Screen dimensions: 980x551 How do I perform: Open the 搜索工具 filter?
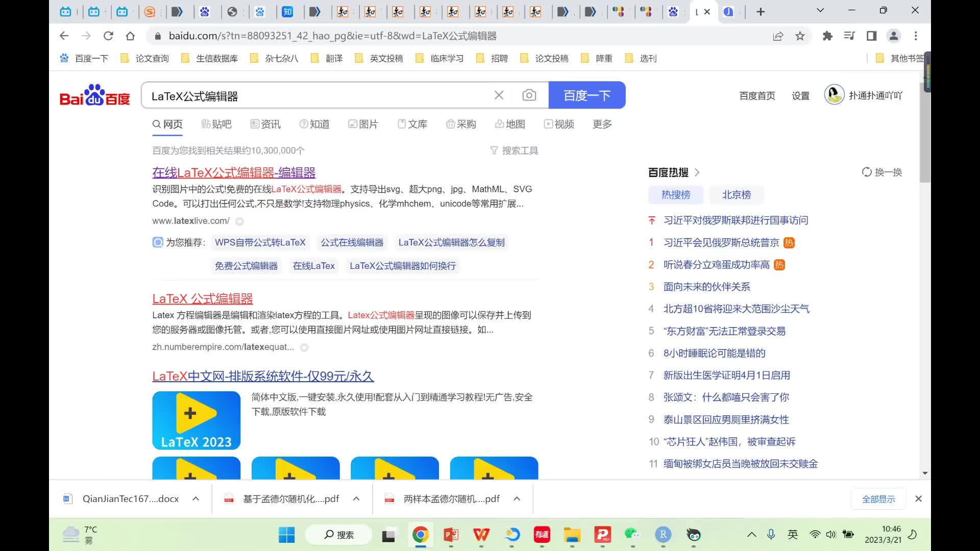(514, 151)
